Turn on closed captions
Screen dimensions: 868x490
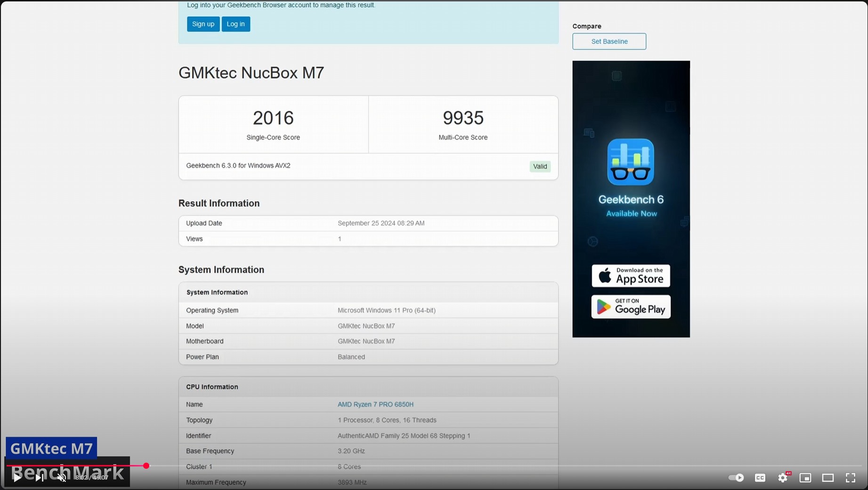(x=760, y=478)
